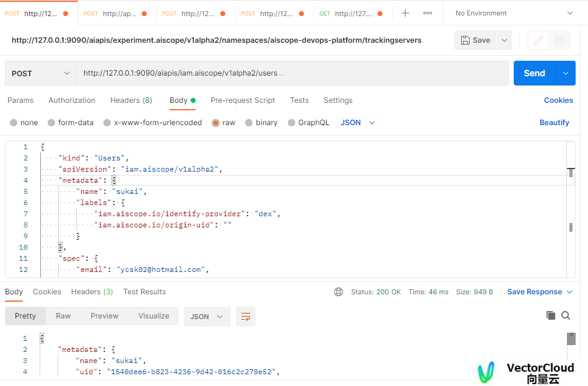This screenshot has height=386, width=588.
Task: Open the Cookies link
Action: pos(558,100)
